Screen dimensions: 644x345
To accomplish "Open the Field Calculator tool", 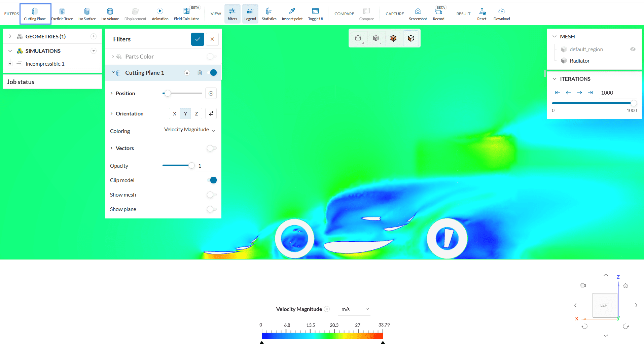I will [186, 14].
